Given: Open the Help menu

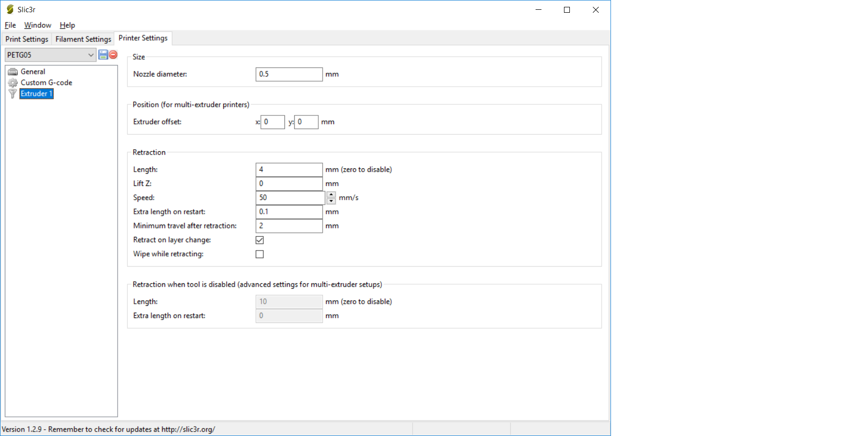Looking at the screenshot, I should pos(67,25).
